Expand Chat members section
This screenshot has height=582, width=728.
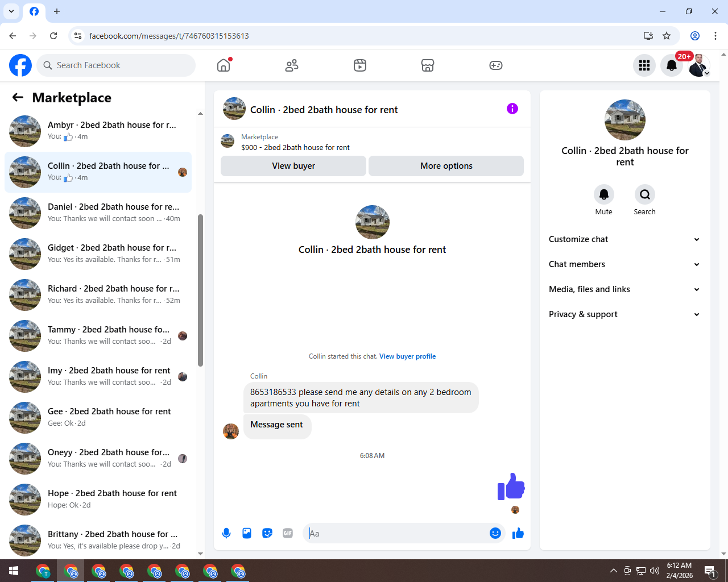click(x=624, y=264)
